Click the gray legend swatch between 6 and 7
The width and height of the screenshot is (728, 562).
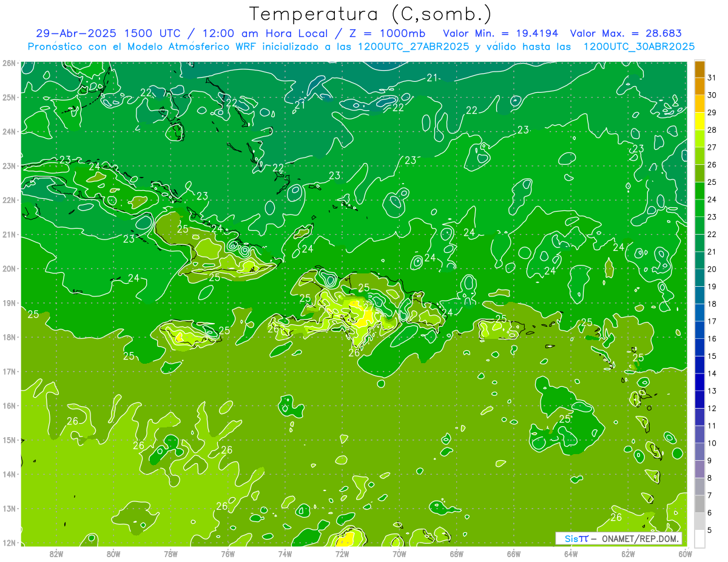(x=699, y=504)
